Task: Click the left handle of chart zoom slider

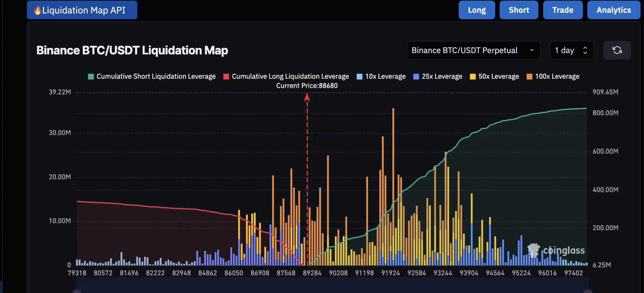Action: (77, 291)
